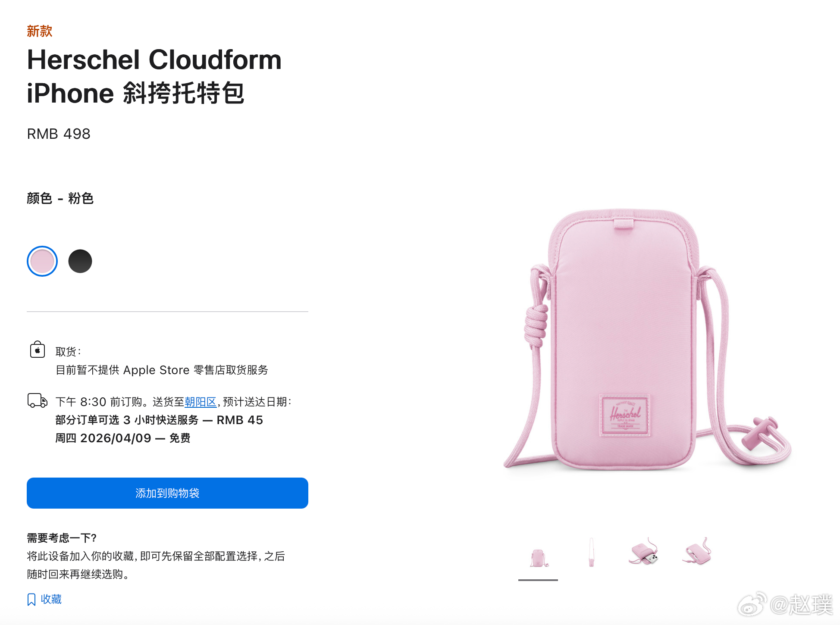Click the 新款 new label
This screenshot has height=625, width=840.
(40, 31)
